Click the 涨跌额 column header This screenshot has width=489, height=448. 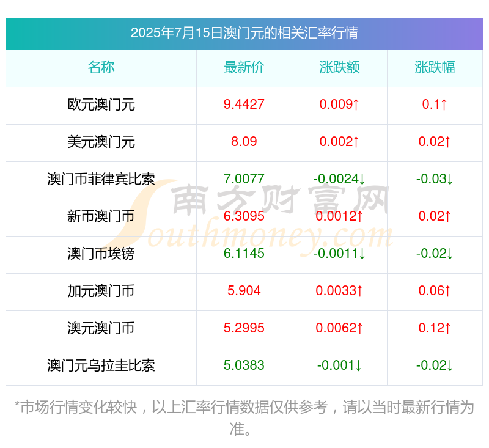pyautogui.click(x=339, y=67)
